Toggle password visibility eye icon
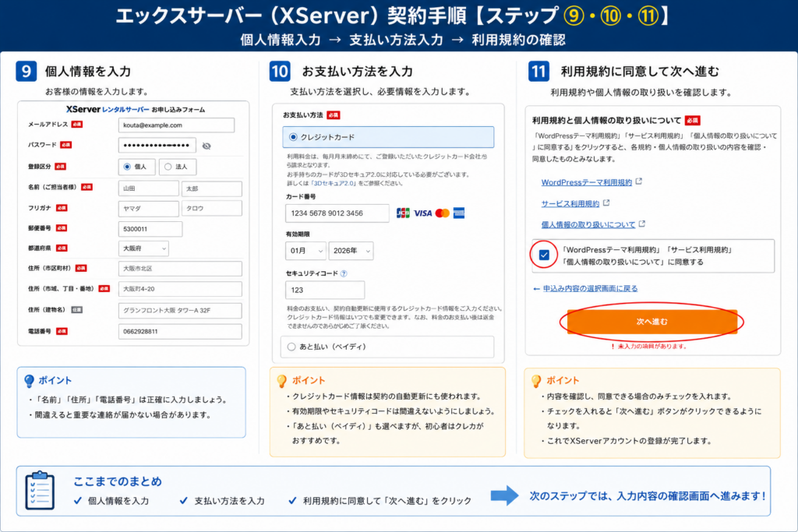798x532 pixels. 206,146
